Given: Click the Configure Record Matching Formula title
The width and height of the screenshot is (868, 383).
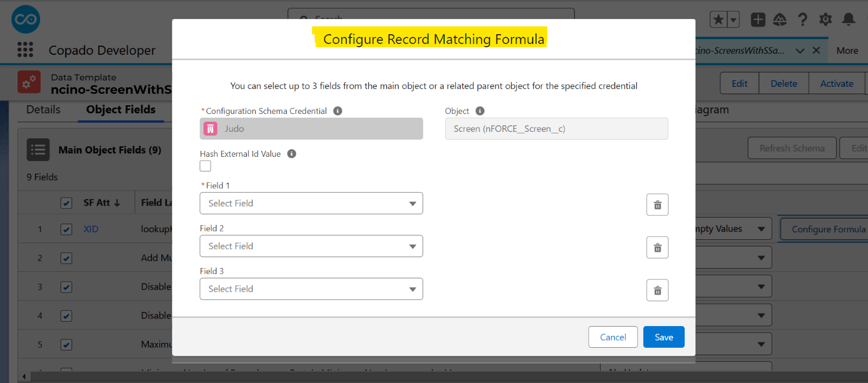Looking at the screenshot, I should coord(434,39).
